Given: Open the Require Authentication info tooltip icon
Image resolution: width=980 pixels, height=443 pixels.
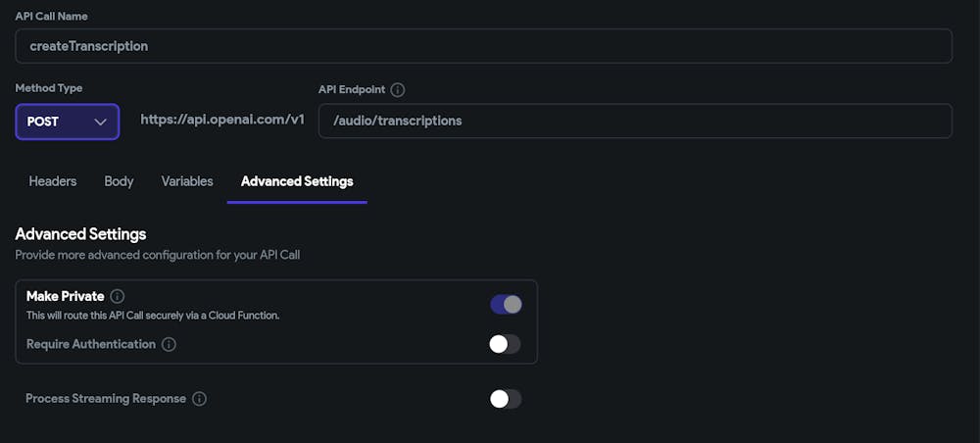Looking at the screenshot, I should [x=169, y=344].
